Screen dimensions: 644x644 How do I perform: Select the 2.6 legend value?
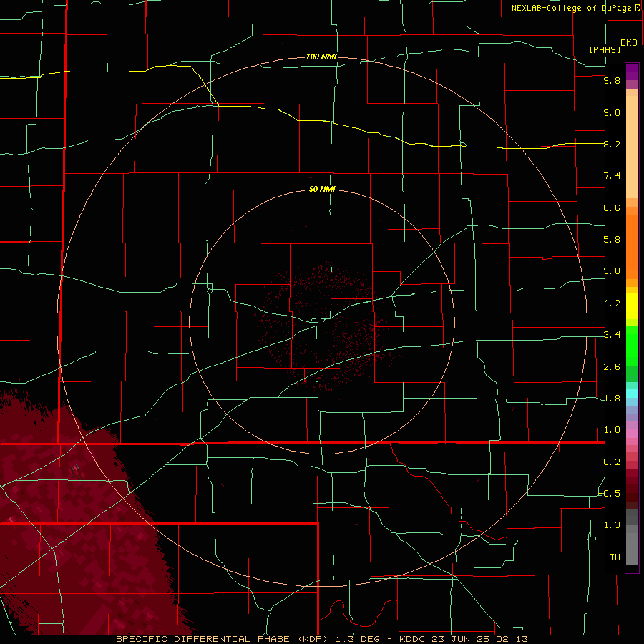pos(612,367)
